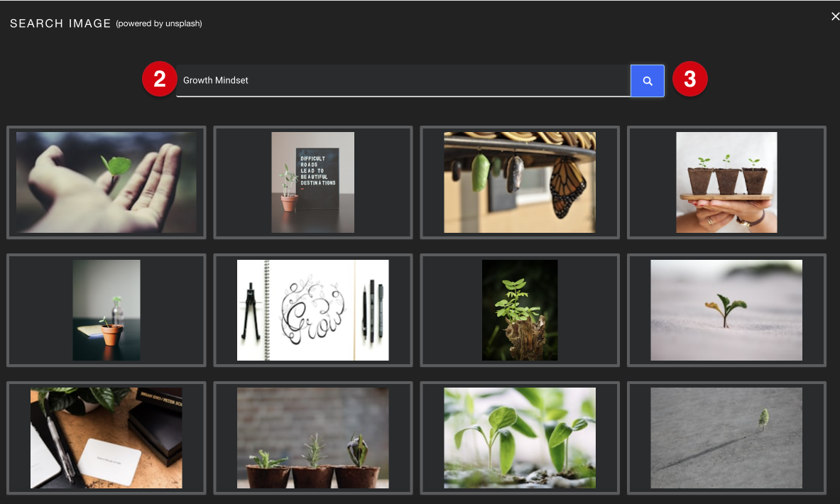Viewport: 840px width, 504px height.
Task: Select the hand holding green leaf photo
Action: pos(106,182)
